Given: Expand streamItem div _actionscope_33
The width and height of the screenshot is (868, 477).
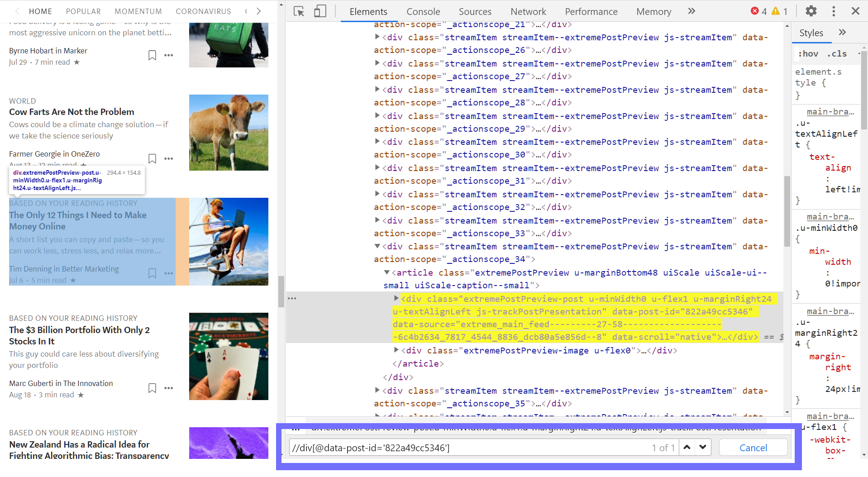Looking at the screenshot, I should (377, 220).
